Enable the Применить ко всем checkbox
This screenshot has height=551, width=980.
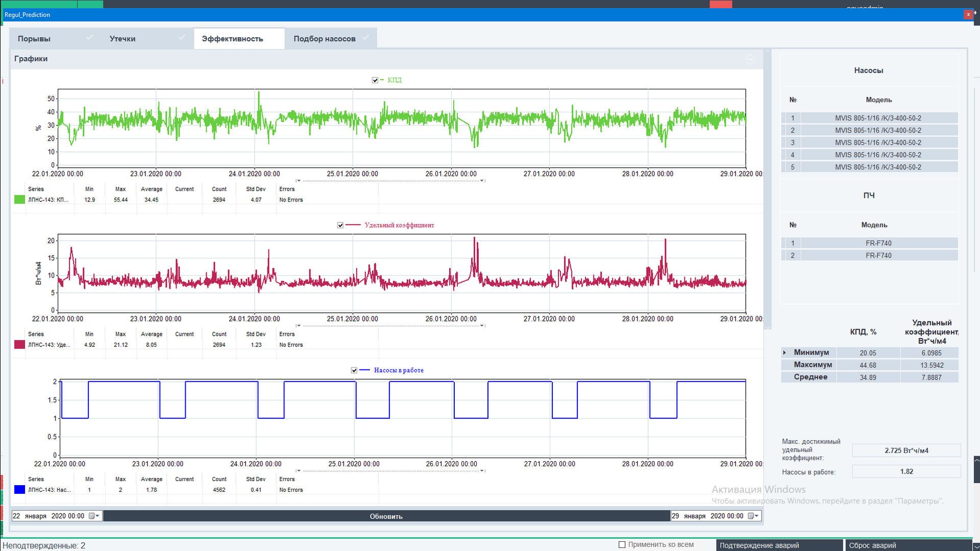pos(622,544)
